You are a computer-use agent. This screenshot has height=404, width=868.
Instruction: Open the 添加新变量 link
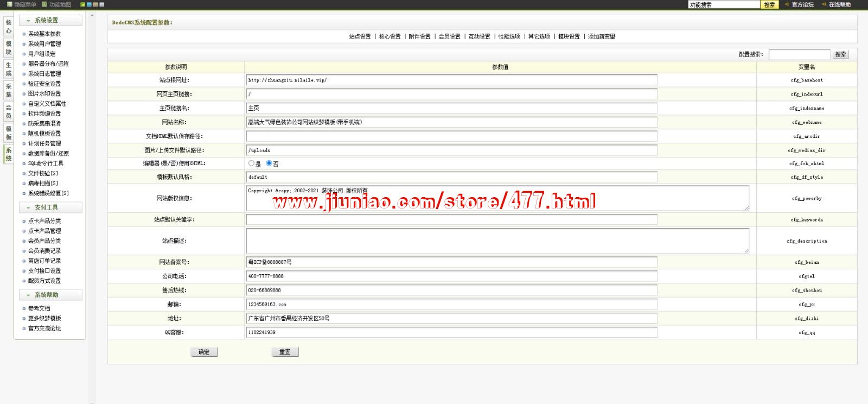coord(602,36)
